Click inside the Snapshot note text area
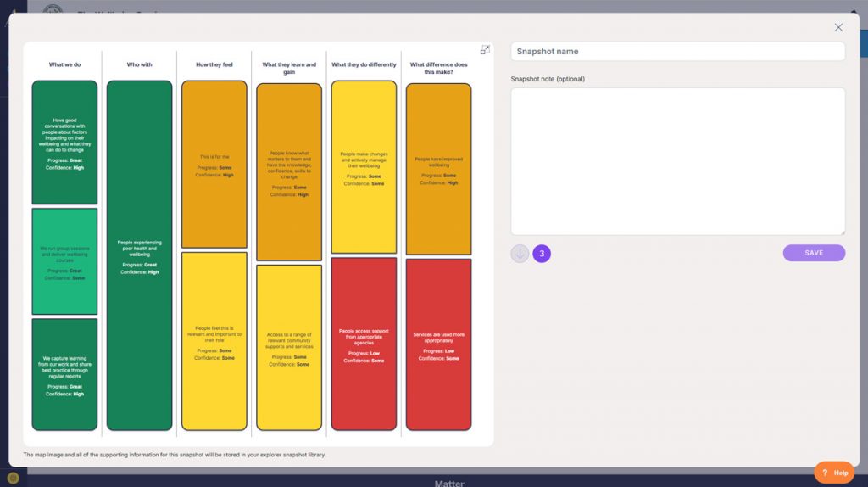This screenshot has height=487, width=868. click(x=677, y=160)
